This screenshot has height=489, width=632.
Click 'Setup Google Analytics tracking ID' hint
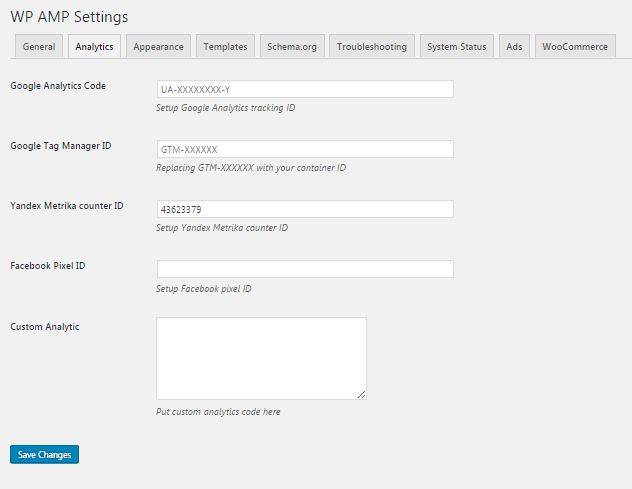click(x=226, y=108)
